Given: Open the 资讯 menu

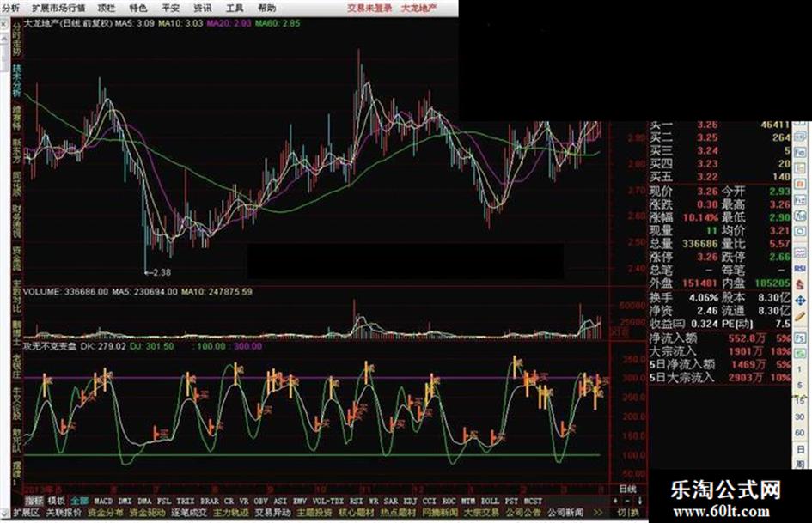Looking at the screenshot, I should coord(203,9).
